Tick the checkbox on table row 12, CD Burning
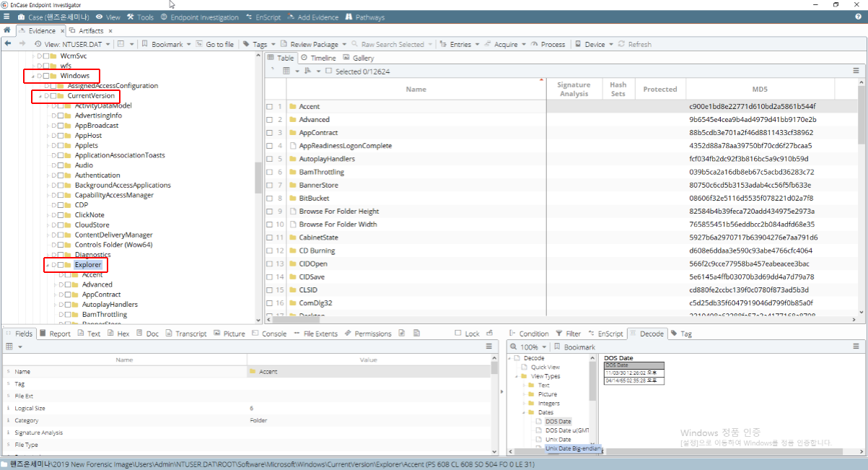868x470 pixels. pos(270,251)
